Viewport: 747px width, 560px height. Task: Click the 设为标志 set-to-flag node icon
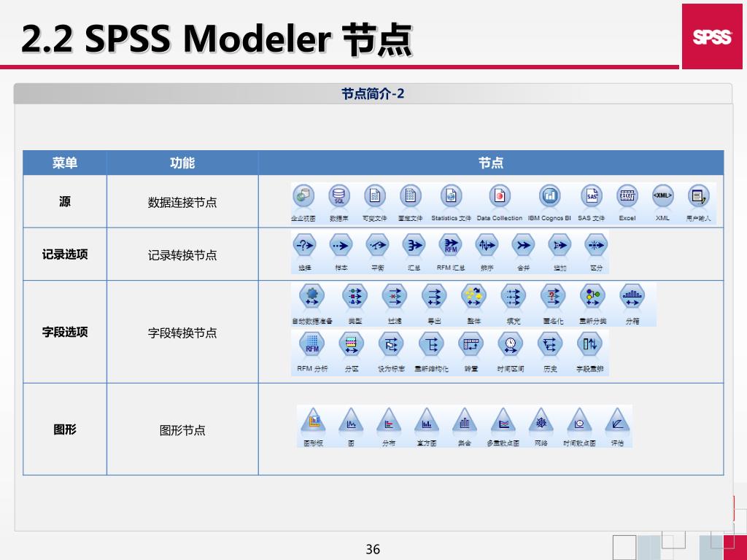pos(391,344)
